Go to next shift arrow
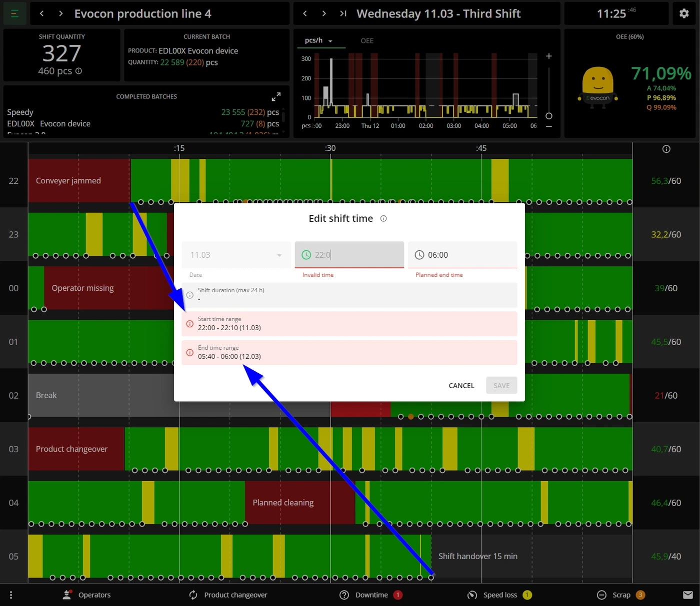The width and height of the screenshot is (700, 606). pos(324,13)
